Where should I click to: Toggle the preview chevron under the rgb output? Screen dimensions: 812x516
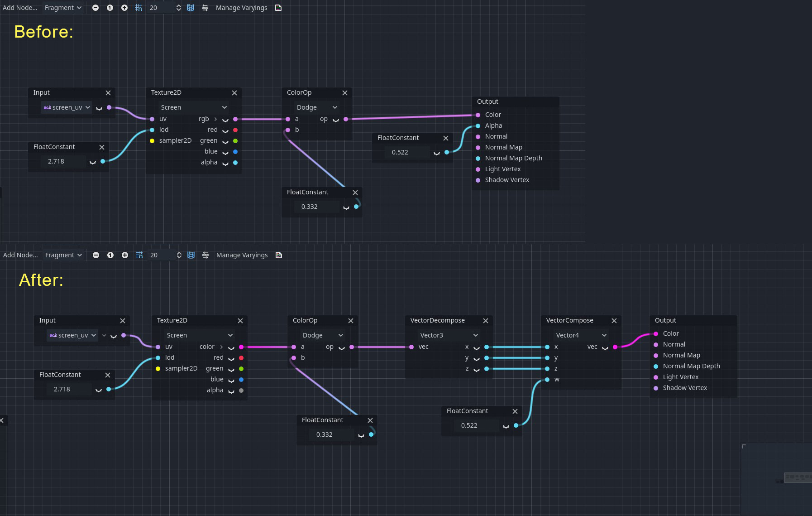click(x=225, y=121)
